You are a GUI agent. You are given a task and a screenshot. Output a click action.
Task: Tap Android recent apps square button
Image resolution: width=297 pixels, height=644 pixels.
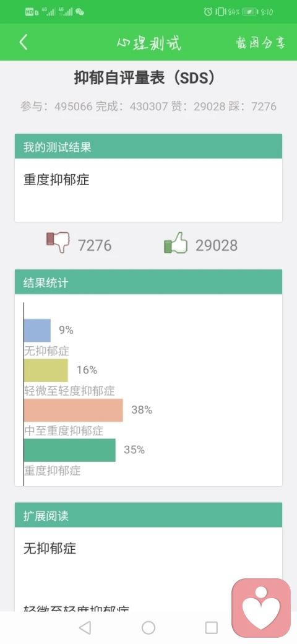click(x=211, y=627)
